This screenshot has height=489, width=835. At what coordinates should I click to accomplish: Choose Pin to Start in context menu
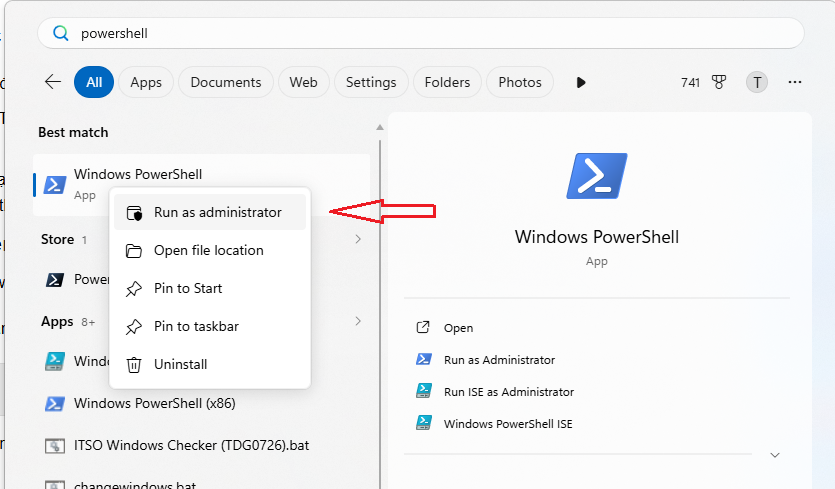(210, 288)
